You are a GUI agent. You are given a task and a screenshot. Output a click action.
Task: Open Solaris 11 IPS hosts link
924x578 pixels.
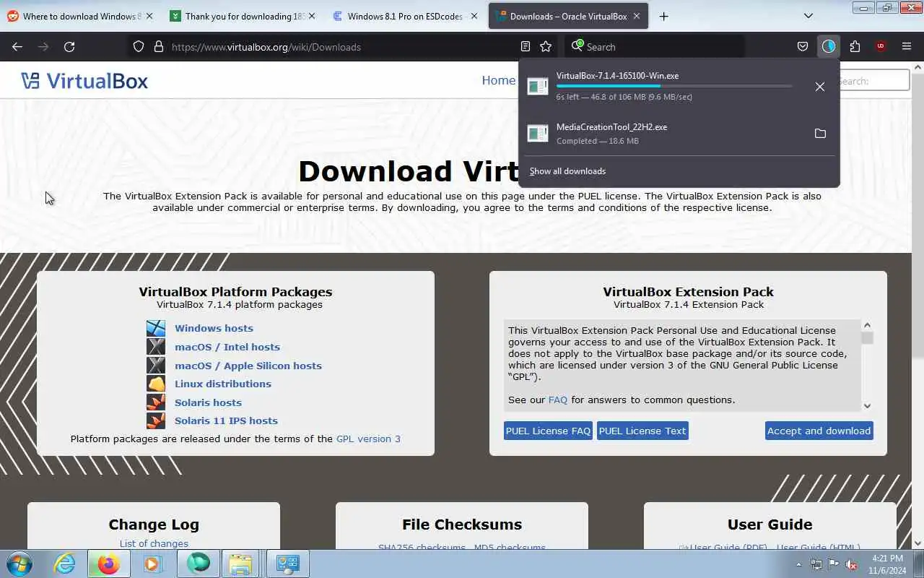click(x=226, y=420)
